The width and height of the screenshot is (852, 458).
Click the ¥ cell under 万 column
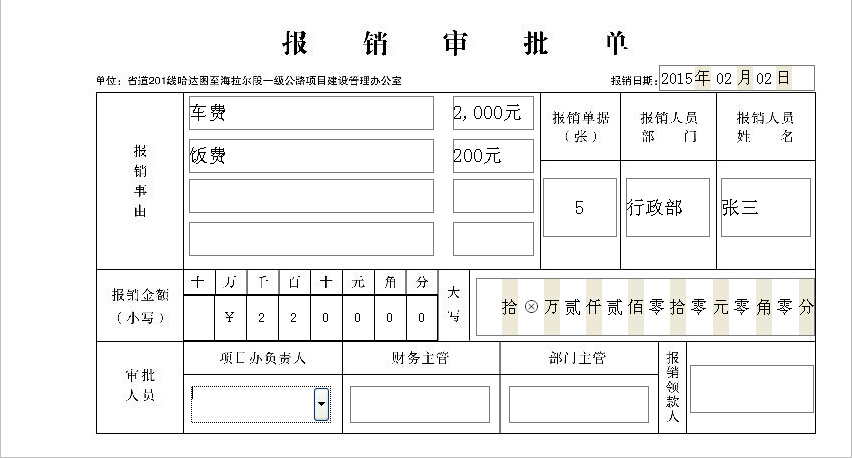click(230, 318)
